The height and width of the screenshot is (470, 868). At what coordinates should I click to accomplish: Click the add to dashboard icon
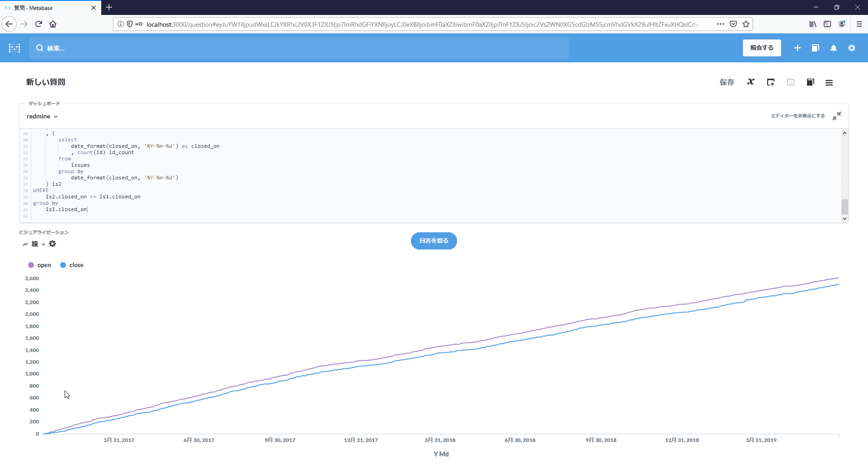coord(771,82)
